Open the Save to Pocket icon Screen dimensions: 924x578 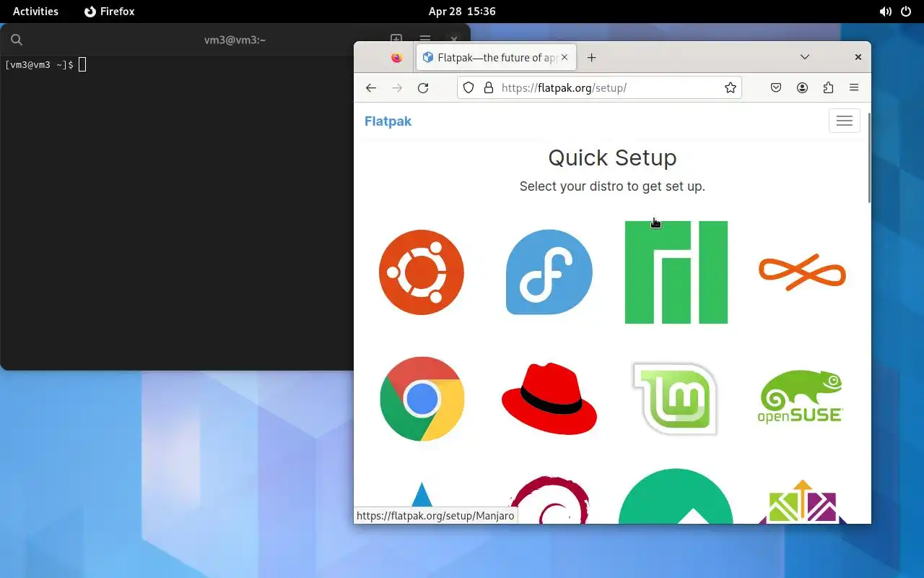[776, 87]
